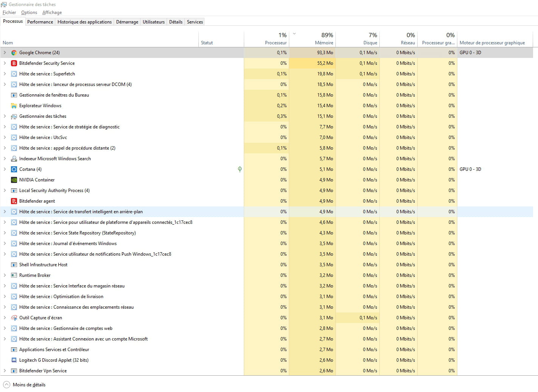Select Assistant Connexion avec un compte Microsoft row
This screenshot has width=538, height=392.
click(267, 339)
